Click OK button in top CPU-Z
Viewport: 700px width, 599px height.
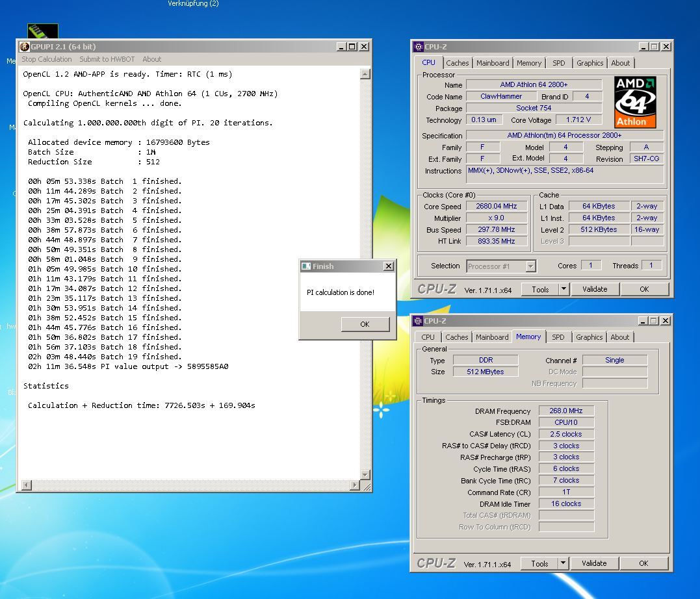pos(644,289)
